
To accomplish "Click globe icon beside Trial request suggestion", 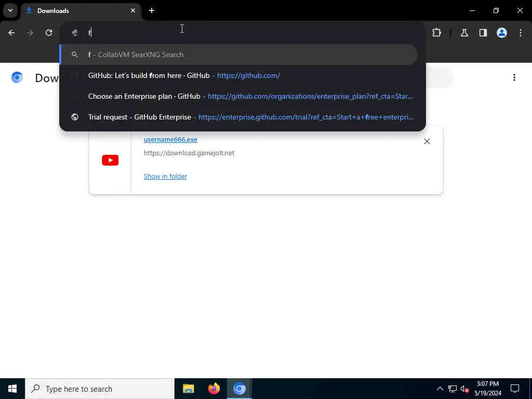I will pos(75,117).
